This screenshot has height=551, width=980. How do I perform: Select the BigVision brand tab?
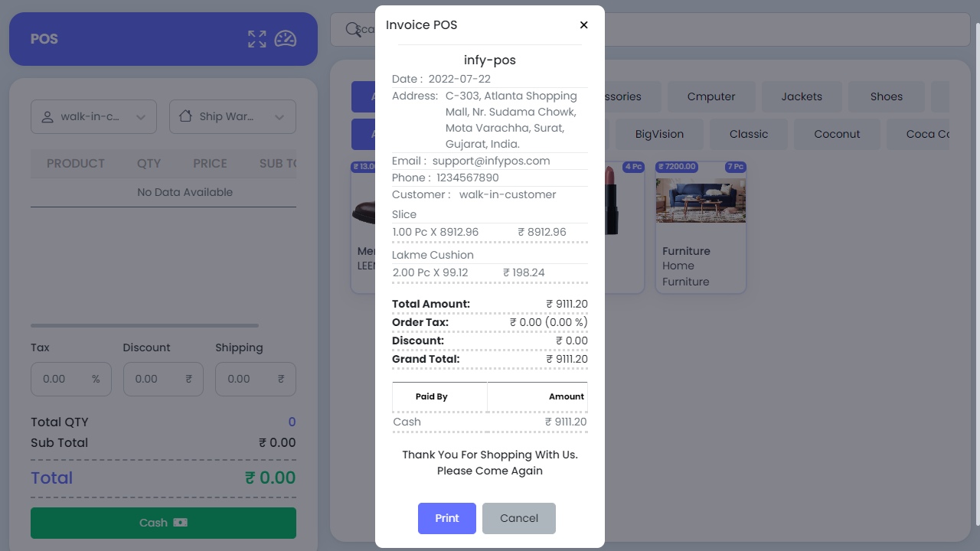pos(659,134)
